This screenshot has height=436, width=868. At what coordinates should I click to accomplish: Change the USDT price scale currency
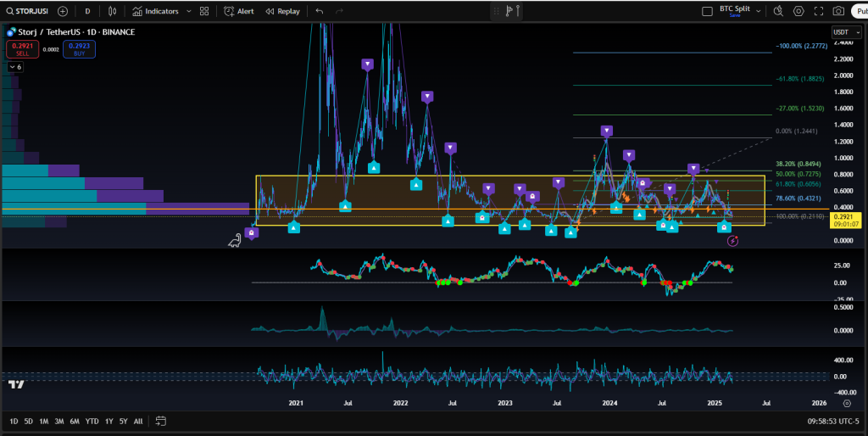847,32
